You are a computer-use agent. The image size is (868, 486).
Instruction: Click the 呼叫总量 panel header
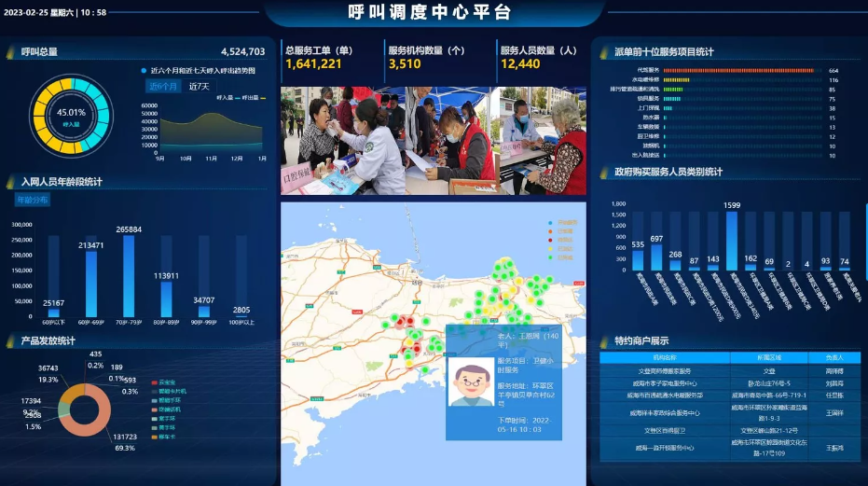pyautogui.click(x=39, y=51)
